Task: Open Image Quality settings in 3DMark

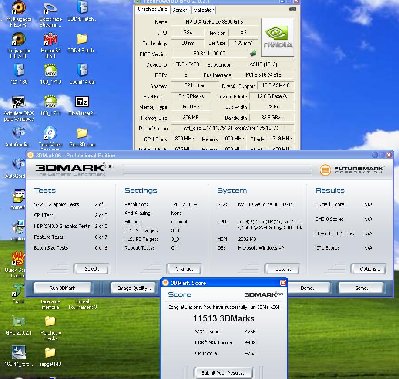Action: click(x=133, y=288)
